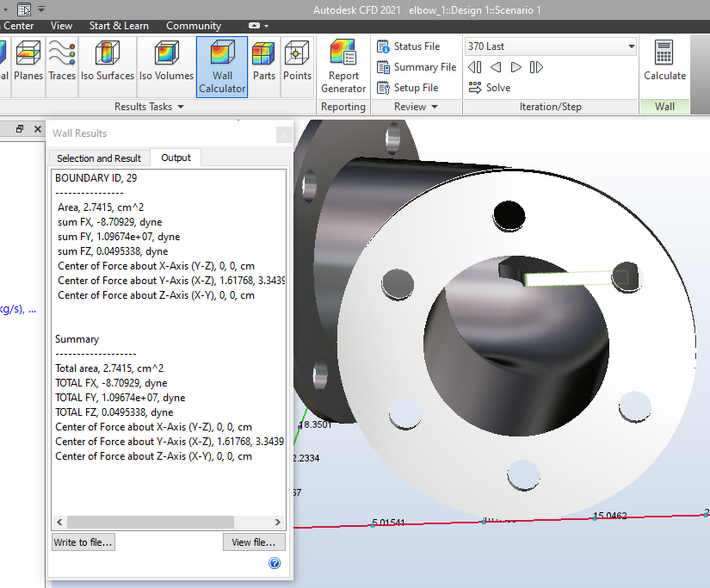The width and height of the screenshot is (710, 588).
Task: Select the Output tab
Action: [176, 158]
